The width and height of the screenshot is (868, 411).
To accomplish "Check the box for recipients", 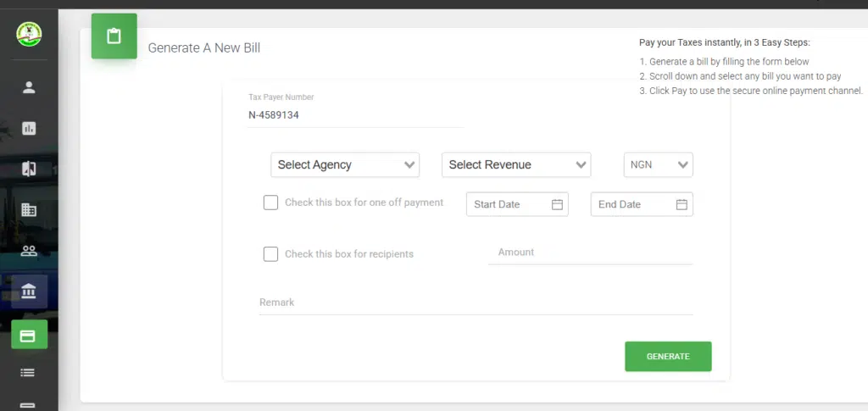I will [270, 254].
